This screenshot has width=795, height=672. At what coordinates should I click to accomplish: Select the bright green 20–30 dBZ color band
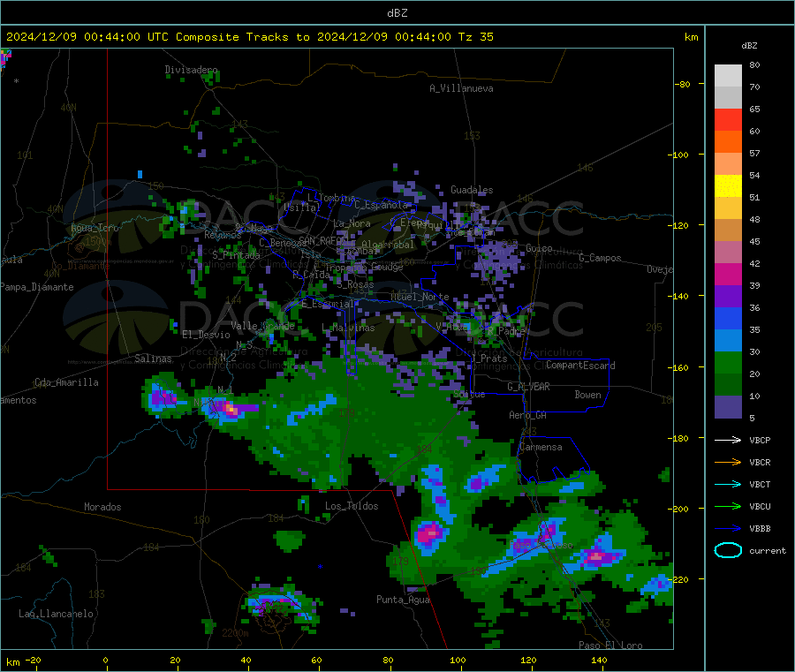point(728,363)
